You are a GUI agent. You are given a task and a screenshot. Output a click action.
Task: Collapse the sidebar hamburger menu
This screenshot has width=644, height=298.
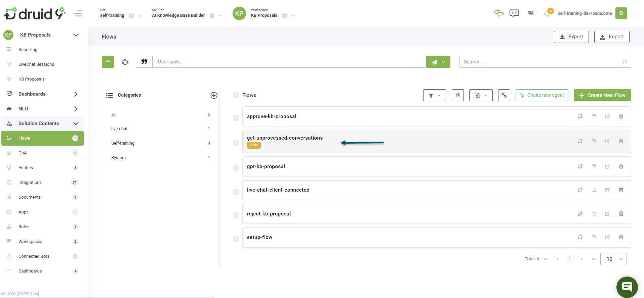pos(78,13)
